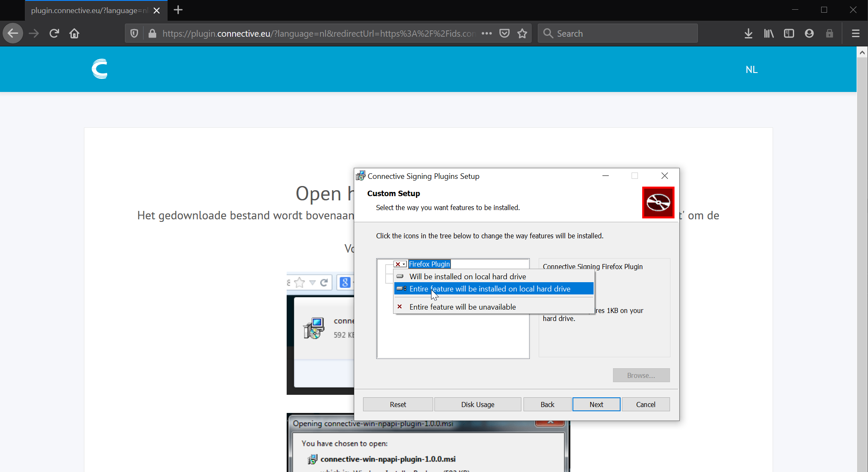Click the 'Custom Setup' heading
868x472 pixels.
(x=393, y=194)
